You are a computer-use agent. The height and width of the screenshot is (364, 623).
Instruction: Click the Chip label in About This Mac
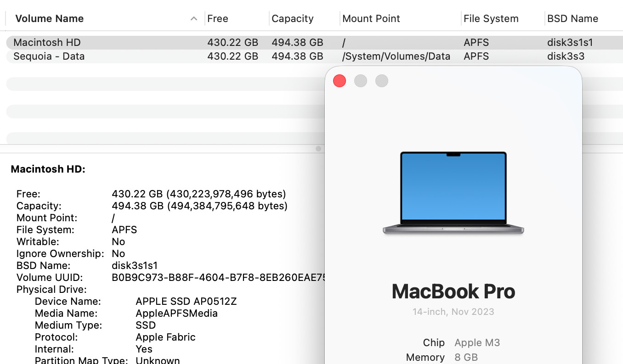click(x=434, y=343)
